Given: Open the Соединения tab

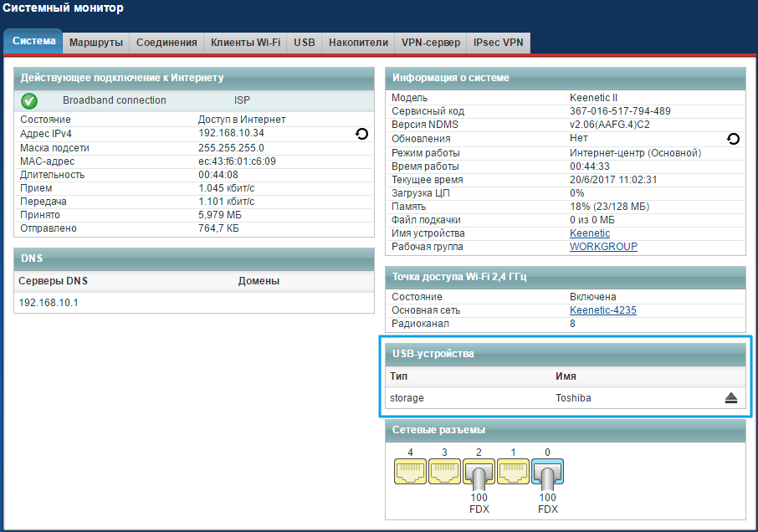Looking at the screenshot, I should pos(166,42).
